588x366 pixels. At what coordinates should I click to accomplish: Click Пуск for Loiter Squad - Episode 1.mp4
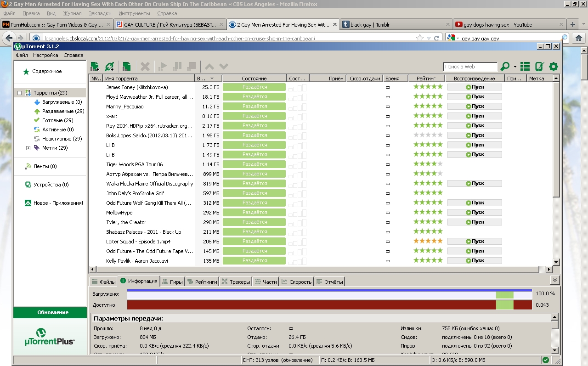click(x=475, y=241)
